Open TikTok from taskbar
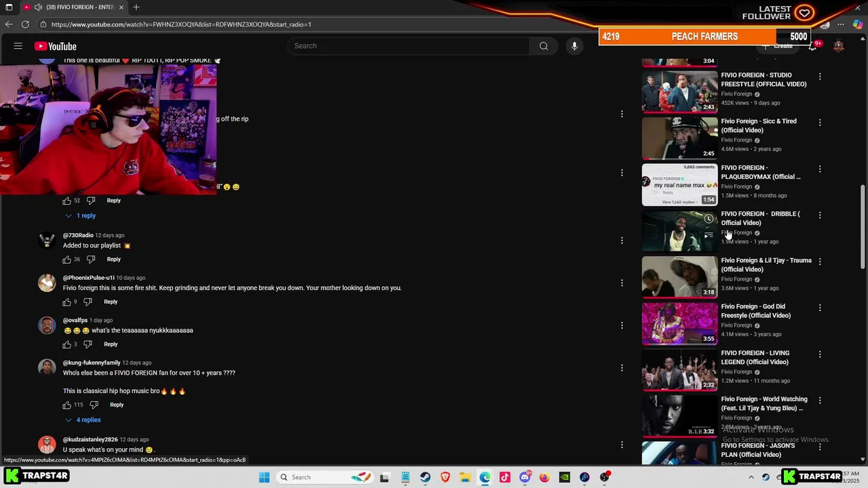This screenshot has height=488, width=868. (x=505, y=477)
